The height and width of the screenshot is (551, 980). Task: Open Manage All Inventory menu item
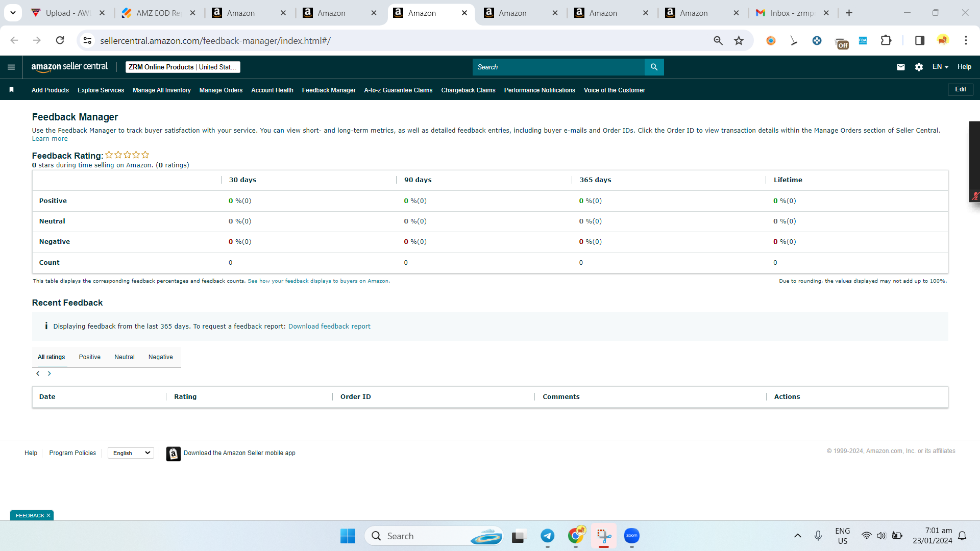tap(162, 90)
